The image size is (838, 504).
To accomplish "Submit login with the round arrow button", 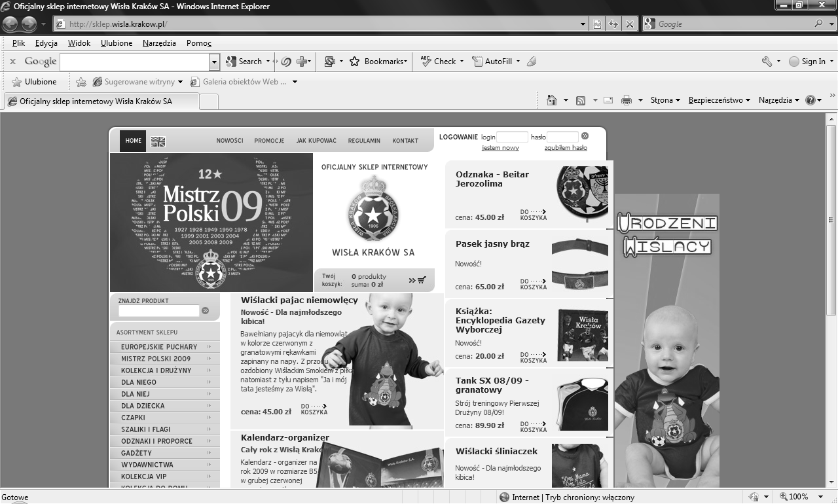I will [x=585, y=136].
